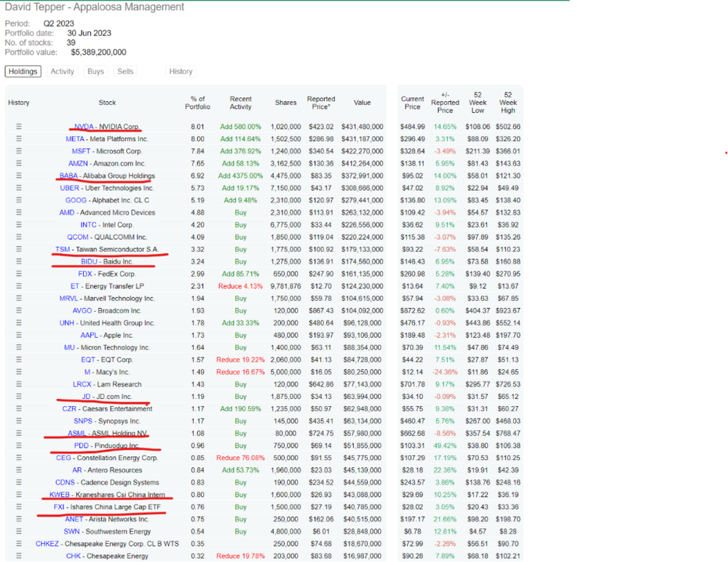Open the PDD ticker link

click(82, 446)
